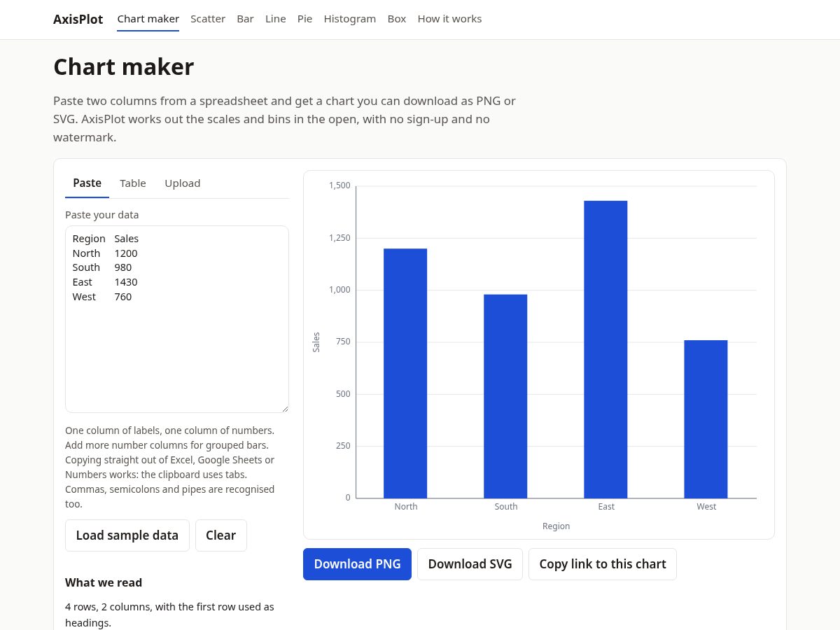The image size is (840, 630).
Task: Click the 'West' x-axis tick label
Action: (706, 507)
